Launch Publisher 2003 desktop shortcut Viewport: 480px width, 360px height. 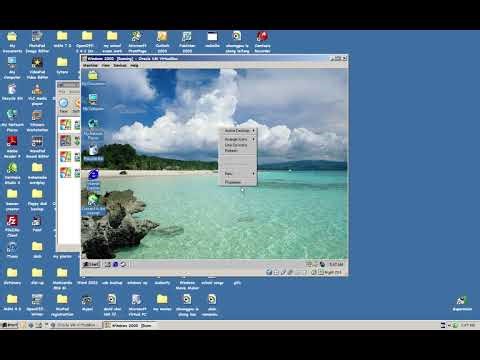tap(187, 42)
